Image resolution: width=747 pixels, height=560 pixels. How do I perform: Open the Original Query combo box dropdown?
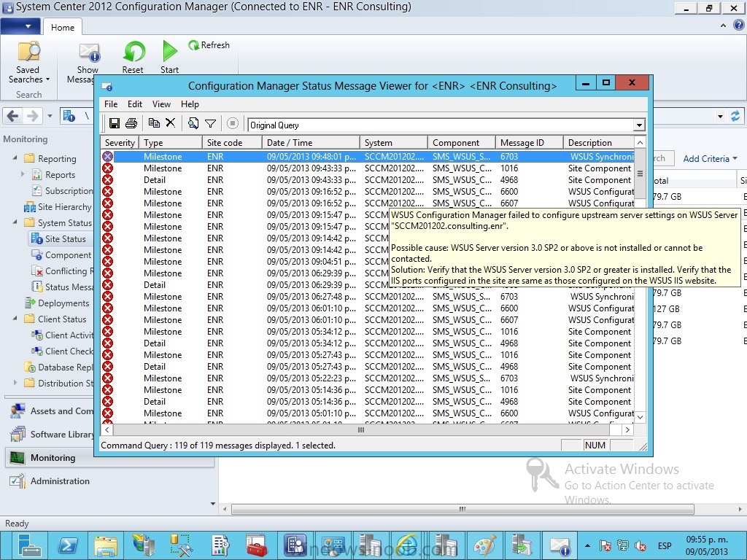[639, 125]
